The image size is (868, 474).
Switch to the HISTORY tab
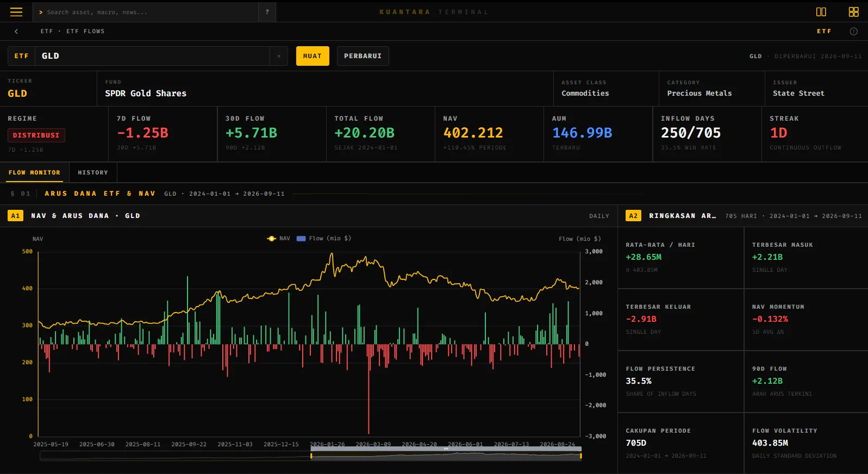tap(93, 172)
